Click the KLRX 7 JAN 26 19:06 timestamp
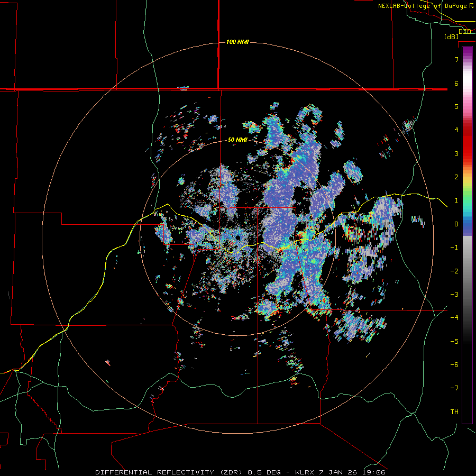 point(340,472)
